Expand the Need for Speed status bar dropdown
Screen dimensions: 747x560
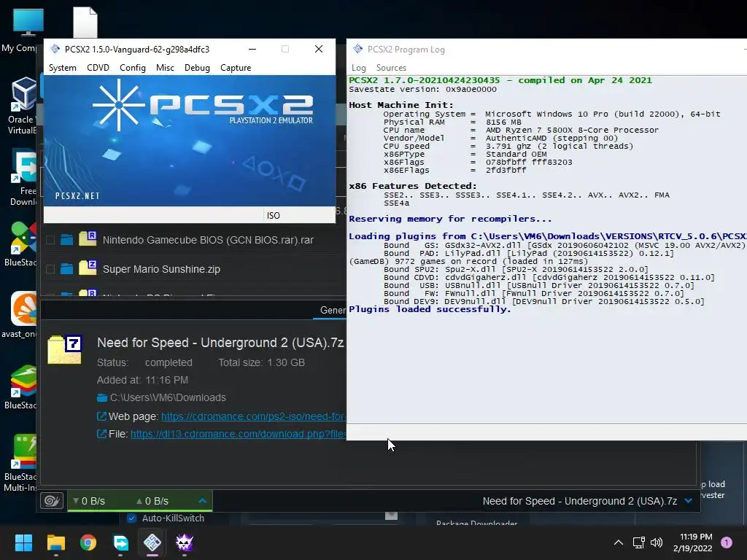tap(689, 501)
